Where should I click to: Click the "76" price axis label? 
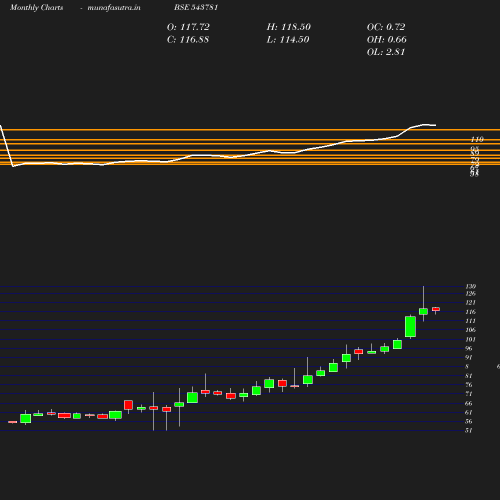pos(469,385)
